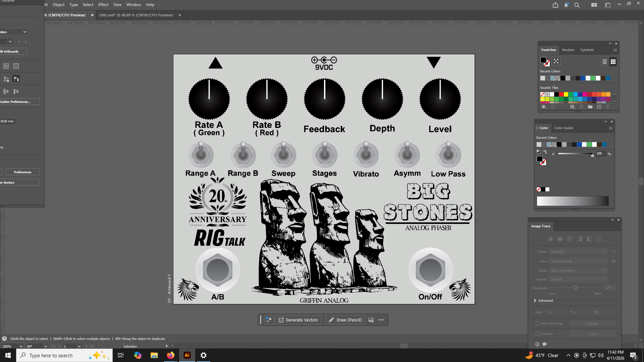Open the three-dots more options in contextual bar
This screenshot has height=362, width=644.
tap(381, 320)
